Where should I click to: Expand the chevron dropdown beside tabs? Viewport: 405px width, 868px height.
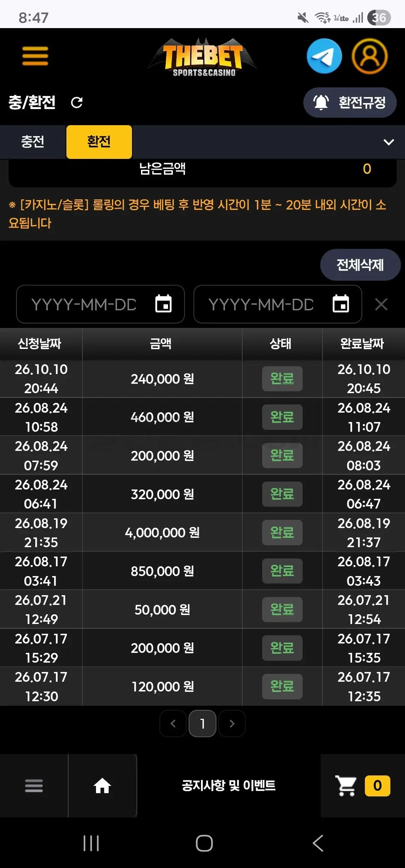389,142
